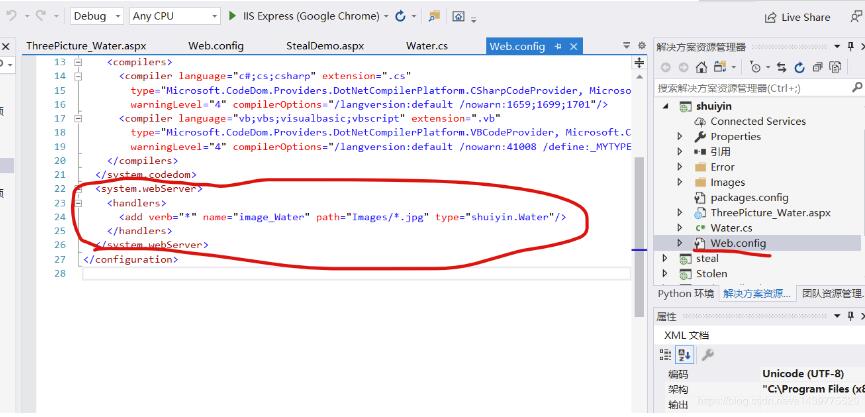
Task: Select Water.cs in Solution Explorer
Action: pos(730,228)
